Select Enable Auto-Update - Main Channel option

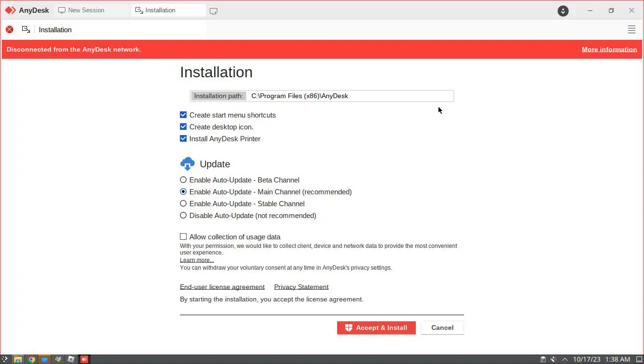point(183,191)
